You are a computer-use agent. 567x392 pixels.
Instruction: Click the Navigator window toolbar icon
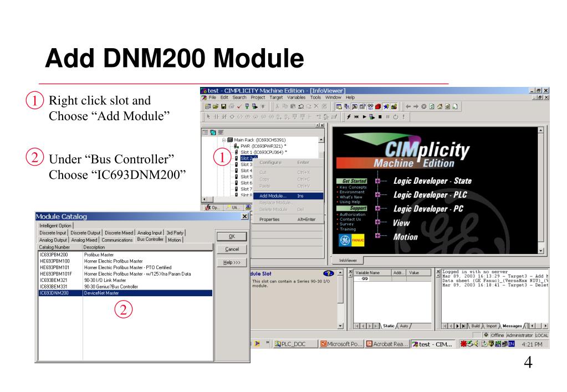coord(339,106)
